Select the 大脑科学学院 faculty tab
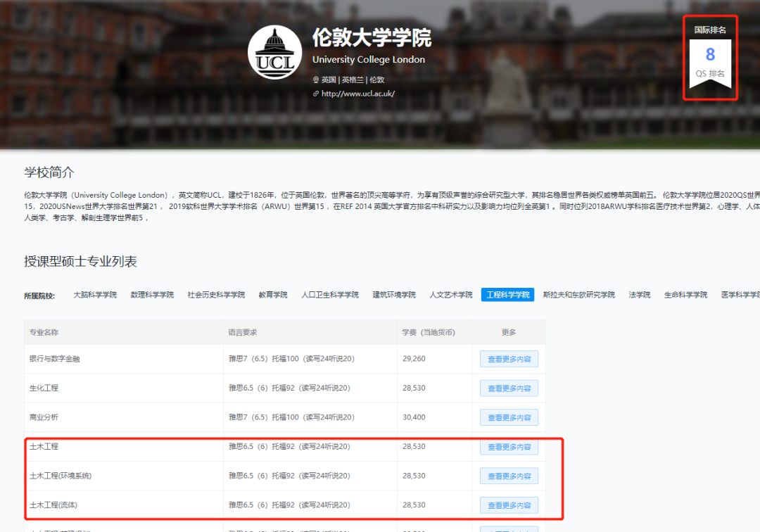Image resolution: width=760 pixels, height=532 pixels. [x=95, y=295]
